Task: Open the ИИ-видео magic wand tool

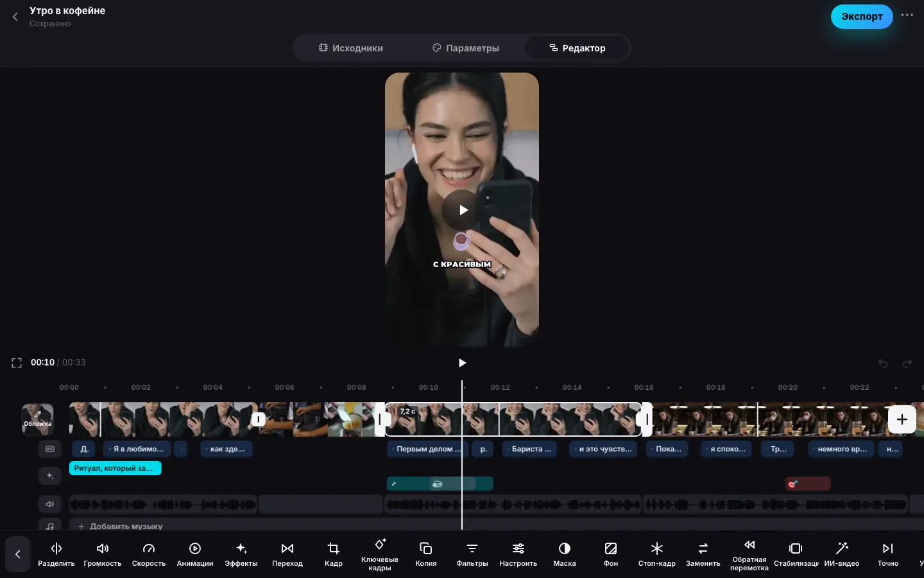Action: (842, 554)
